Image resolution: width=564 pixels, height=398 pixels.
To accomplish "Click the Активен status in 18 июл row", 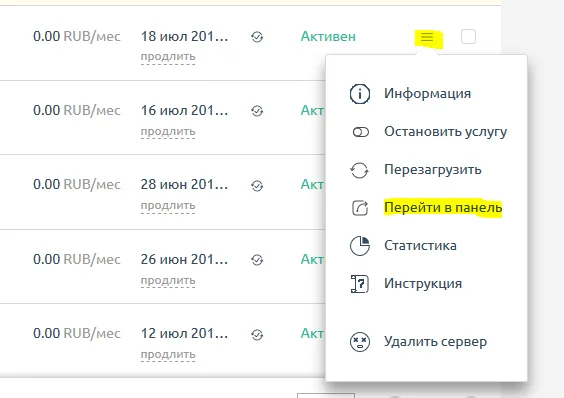I will [x=328, y=37].
